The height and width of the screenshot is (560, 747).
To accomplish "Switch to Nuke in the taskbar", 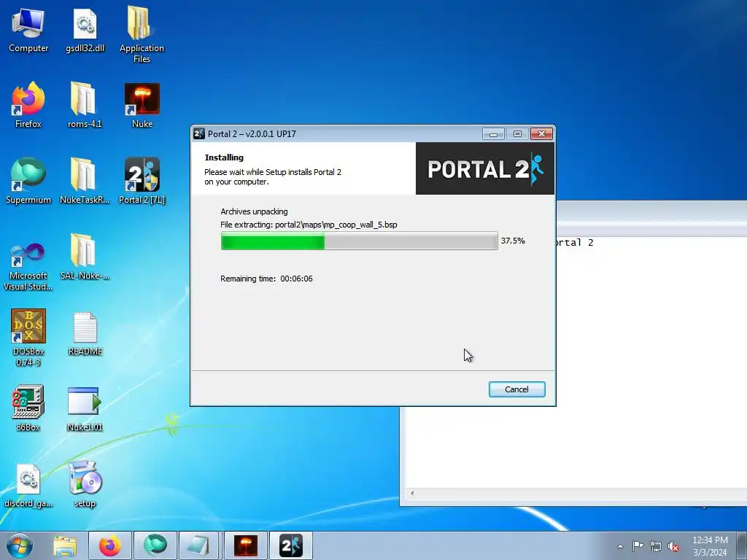I will click(246, 545).
